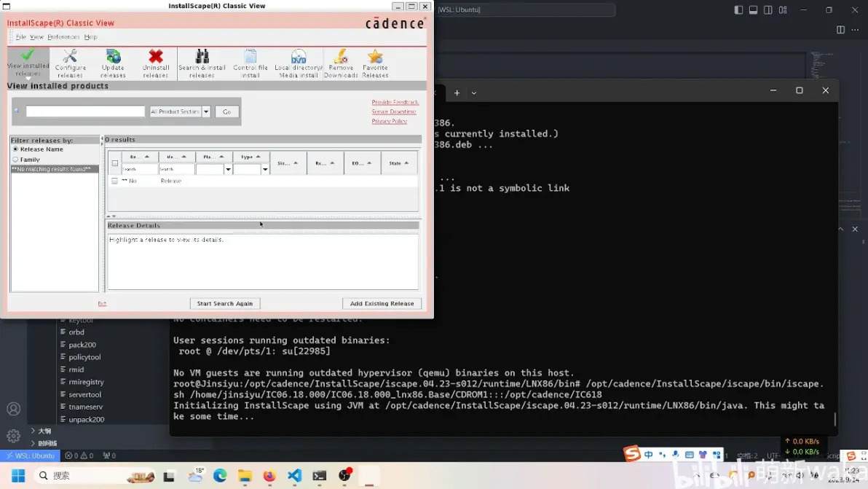The width and height of the screenshot is (868, 489).
Task: Collapse the VS Code panel with the chevron
Action: (x=840, y=230)
